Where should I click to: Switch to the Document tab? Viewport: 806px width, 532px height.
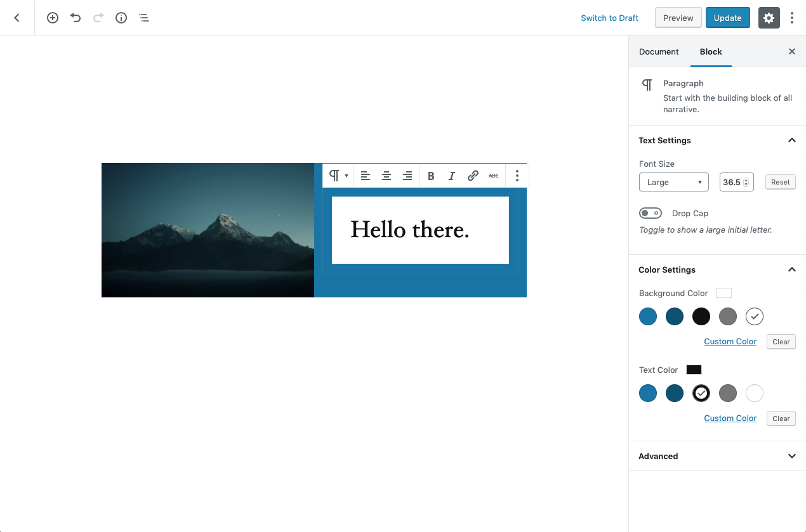(659, 51)
